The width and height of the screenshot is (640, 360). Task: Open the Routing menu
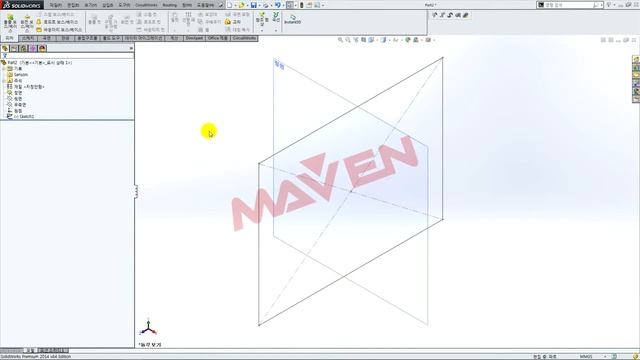click(x=170, y=5)
